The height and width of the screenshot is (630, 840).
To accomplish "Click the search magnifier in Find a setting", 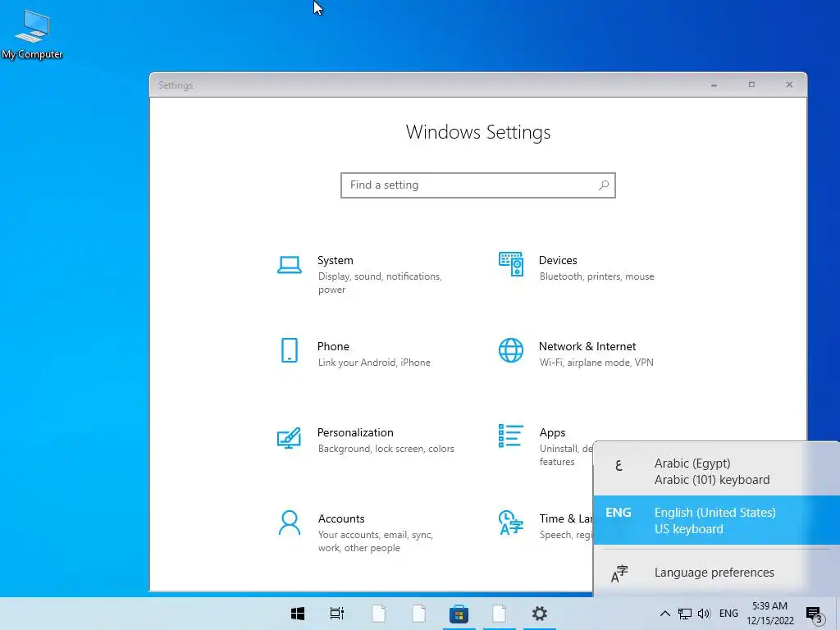I will (604, 185).
